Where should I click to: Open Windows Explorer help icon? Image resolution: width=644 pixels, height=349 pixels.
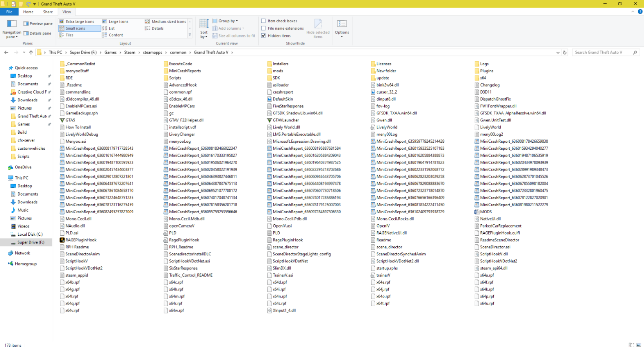tap(640, 12)
